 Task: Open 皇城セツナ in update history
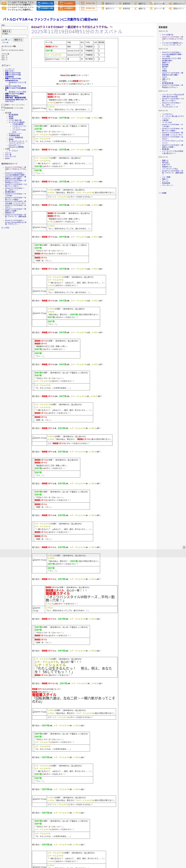(166, 63)
